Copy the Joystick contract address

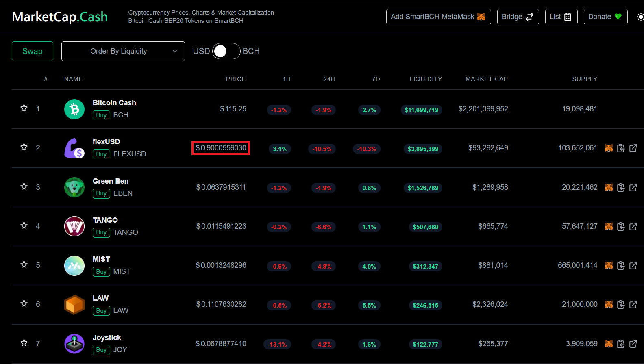(621, 344)
